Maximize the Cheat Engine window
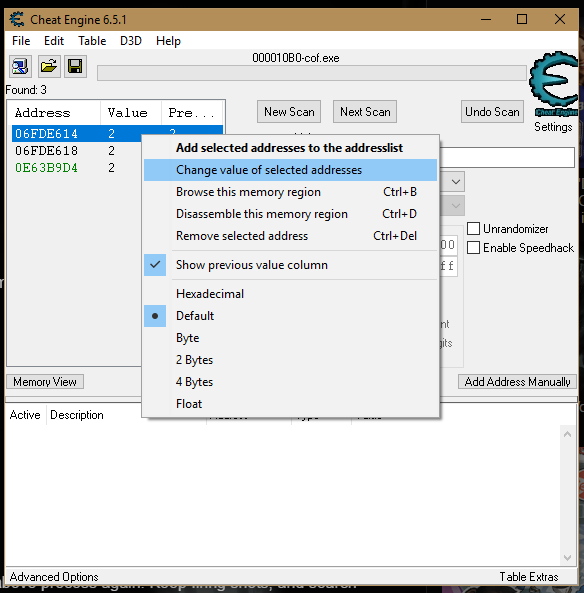584x593 pixels. tap(522, 19)
